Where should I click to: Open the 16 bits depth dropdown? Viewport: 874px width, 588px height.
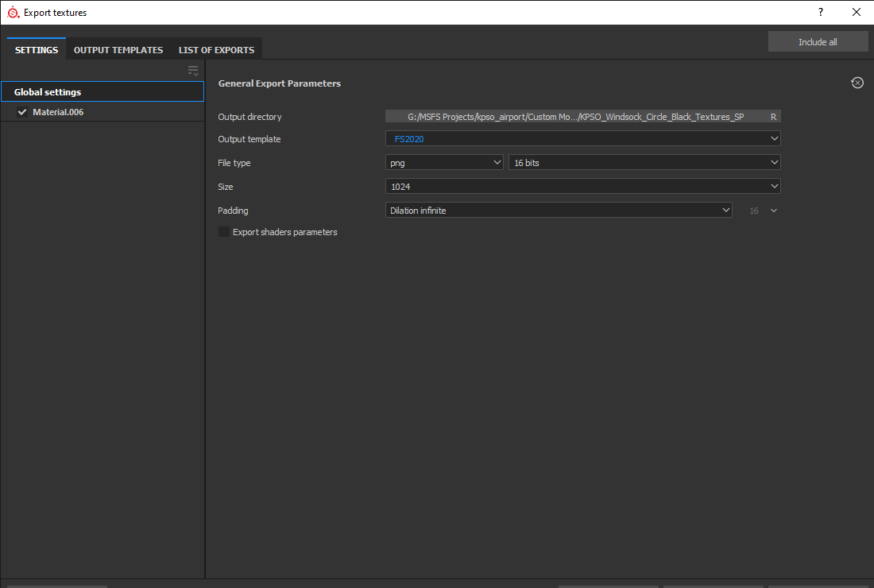tap(644, 163)
